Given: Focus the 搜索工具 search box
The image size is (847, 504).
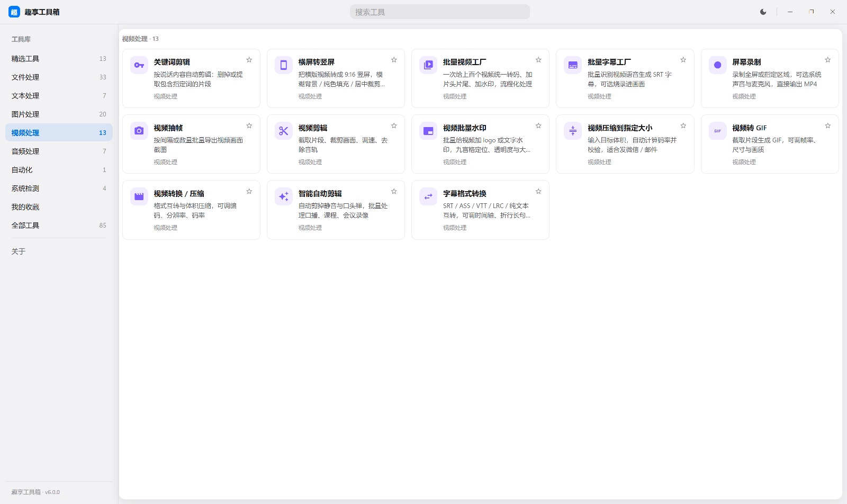Looking at the screenshot, I should (440, 12).
